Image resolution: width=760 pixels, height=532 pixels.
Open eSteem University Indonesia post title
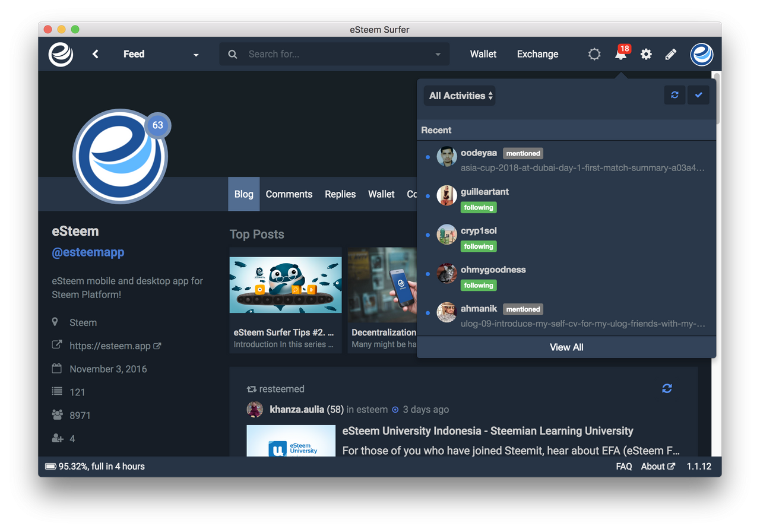coord(488,431)
